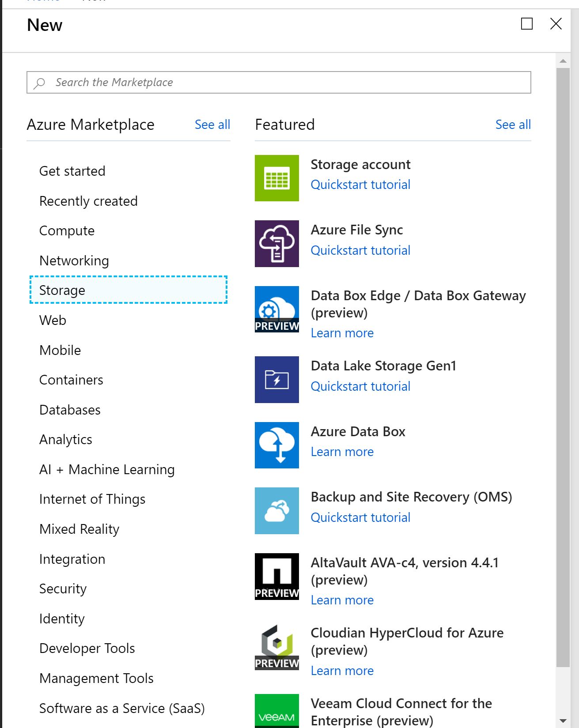This screenshot has width=579, height=728.
Task: Click AltaVault AVA-c4, version 4.4.1 title
Action: coord(405,571)
